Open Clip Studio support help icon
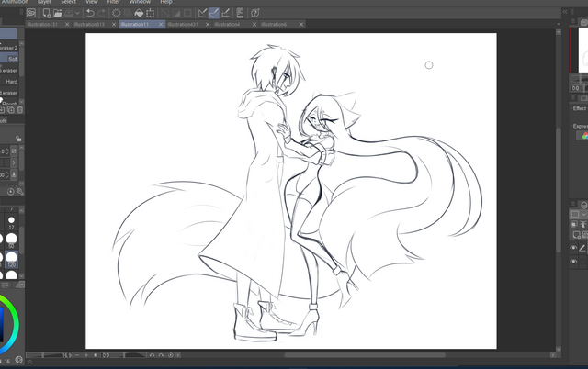The height and width of the screenshot is (369, 588). click(x=255, y=13)
